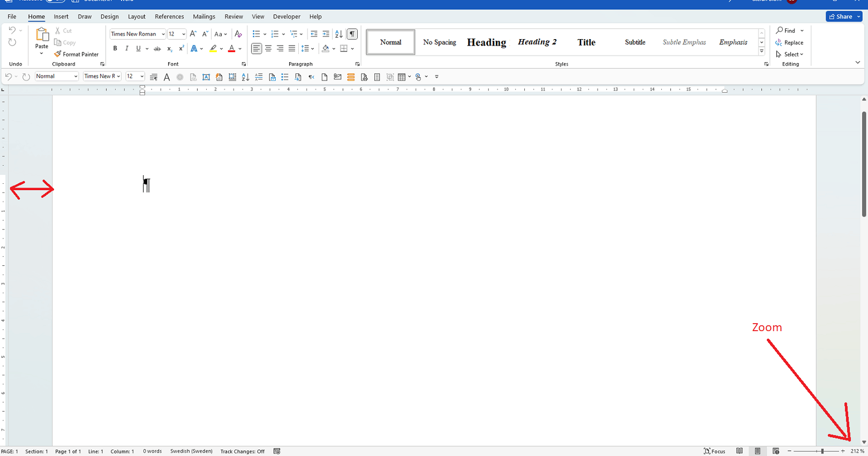Collapse the ribbon with the chevron
The height and width of the screenshot is (456, 868).
tap(857, 63)
